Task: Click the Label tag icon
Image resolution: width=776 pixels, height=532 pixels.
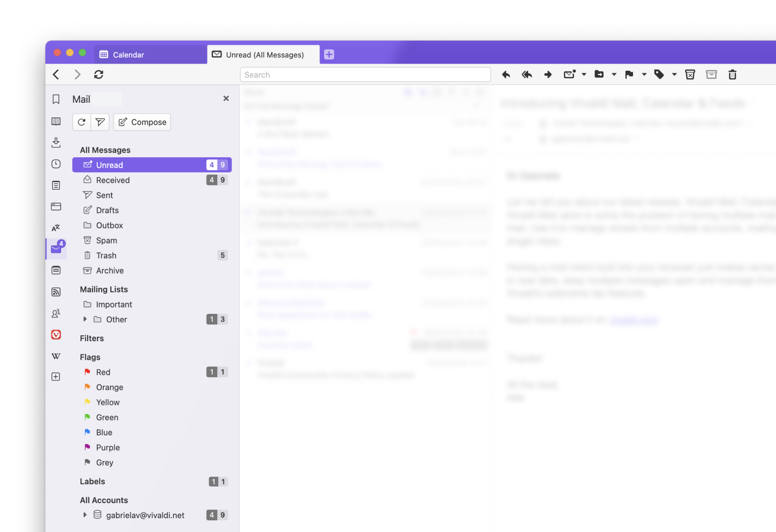Action: click(x=659, y=75)
